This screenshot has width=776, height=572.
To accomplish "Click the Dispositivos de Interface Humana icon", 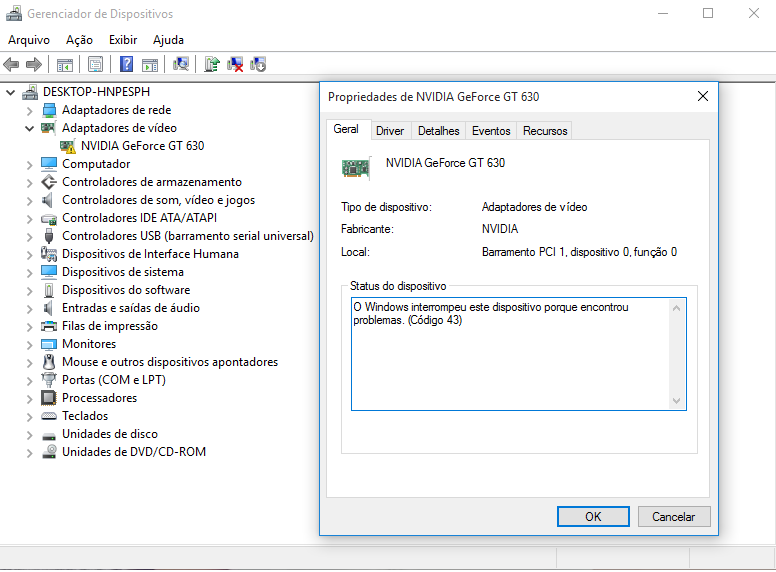I will (x=49, y=254).
